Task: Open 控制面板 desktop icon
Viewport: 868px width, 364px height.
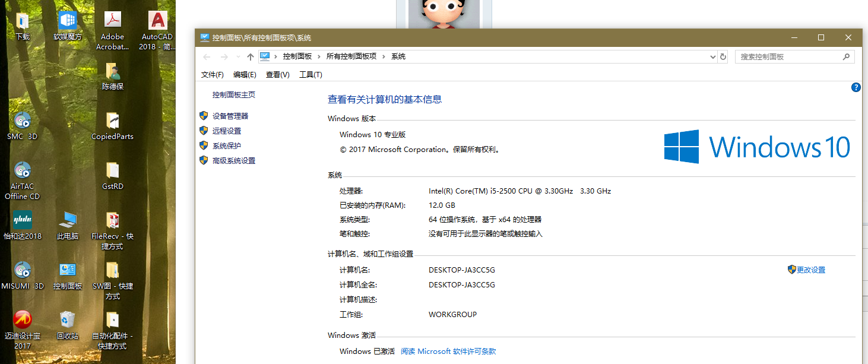Action: (x=68, y=270)
